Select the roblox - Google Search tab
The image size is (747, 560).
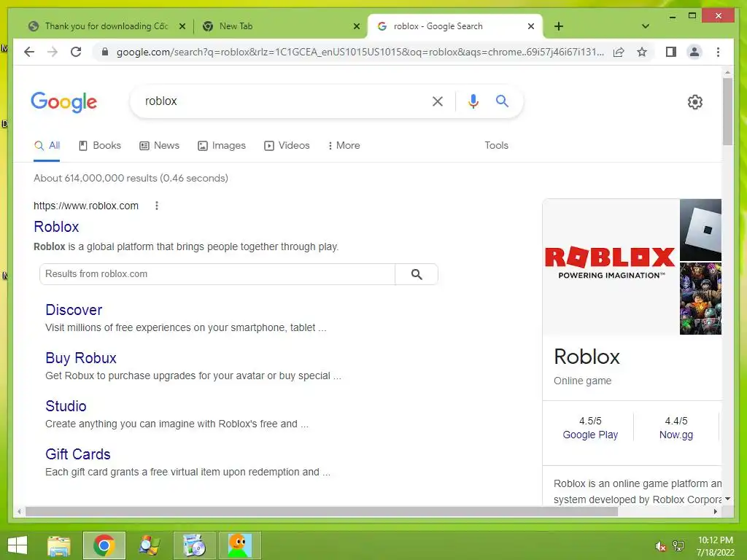click(455, 26)
